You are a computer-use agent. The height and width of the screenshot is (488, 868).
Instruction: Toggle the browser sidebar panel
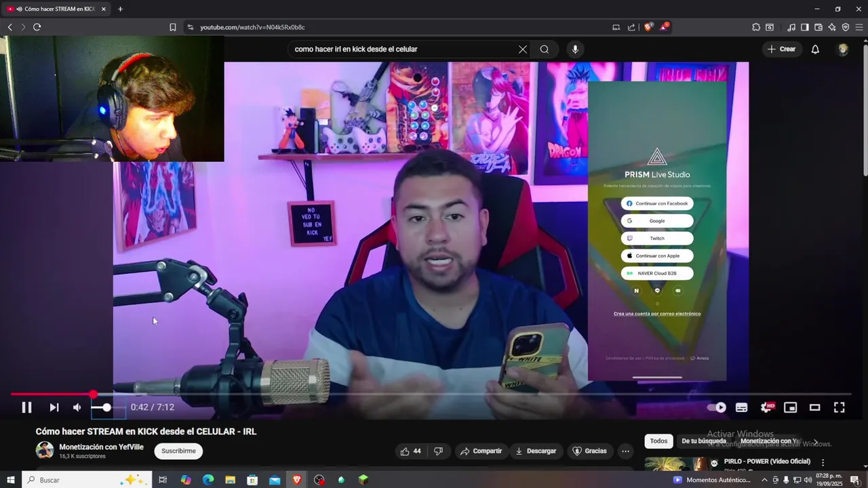tap(805, 27)
